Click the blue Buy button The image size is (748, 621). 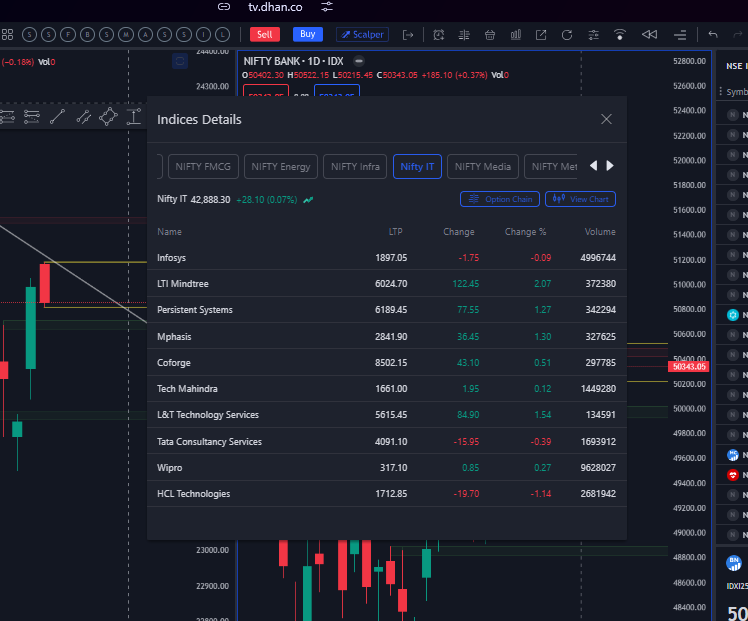[x=307, y=34]
